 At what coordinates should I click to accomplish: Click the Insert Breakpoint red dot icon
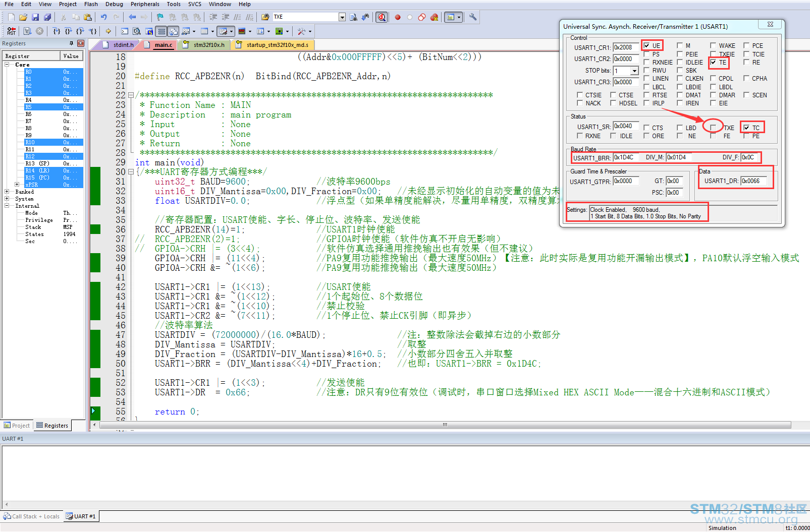coord(398,17)
